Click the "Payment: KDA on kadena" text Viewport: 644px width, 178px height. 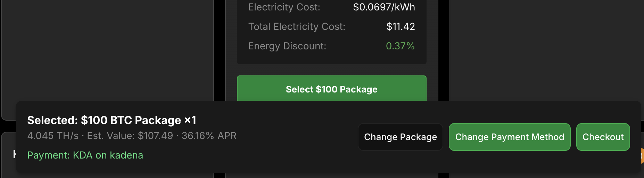point(85,155)
